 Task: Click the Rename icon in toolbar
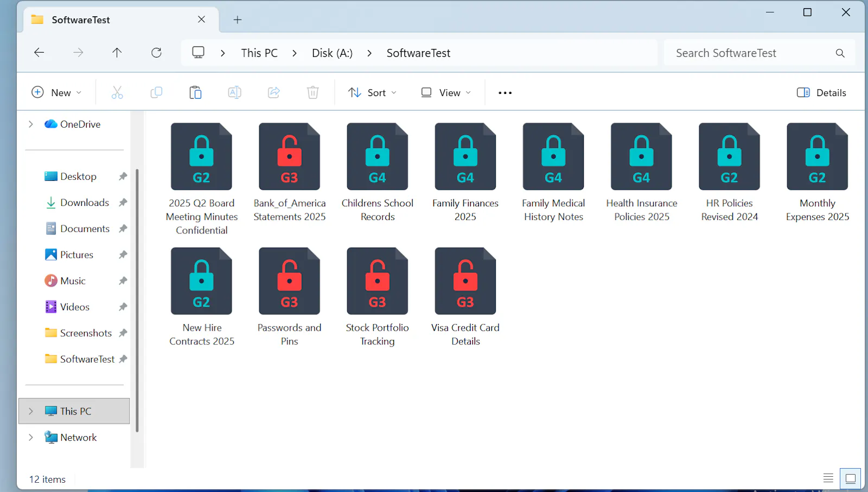coord(234,92)
